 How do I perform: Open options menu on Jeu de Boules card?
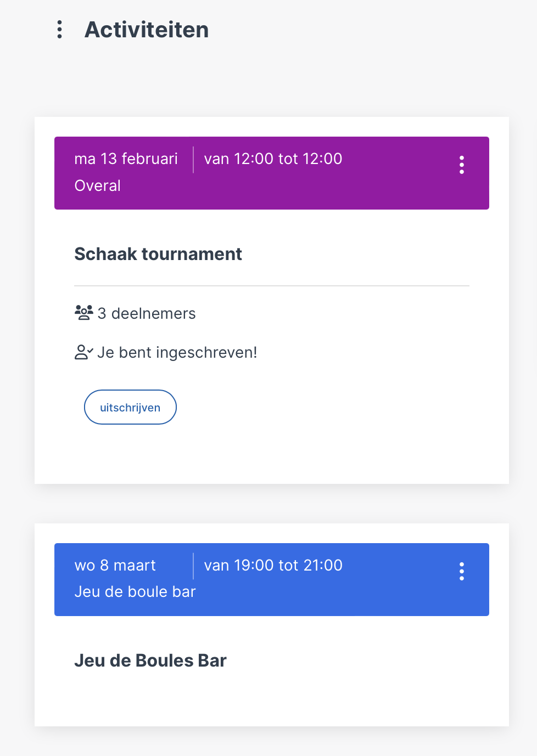(462, 571)
